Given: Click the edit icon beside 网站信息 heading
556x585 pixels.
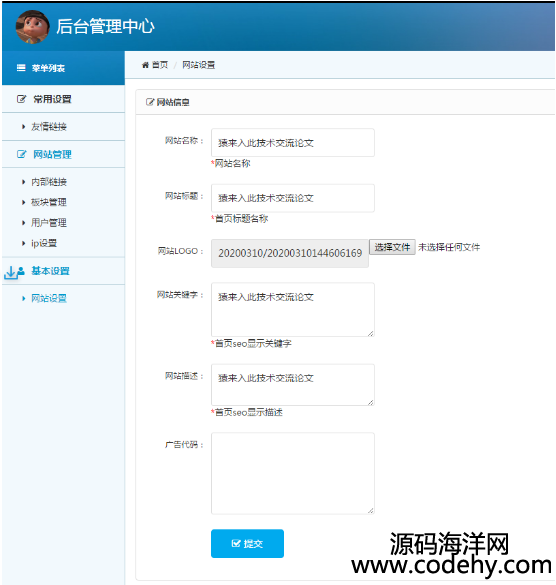Looking at the screenshot, I should (x=150, y=102).
